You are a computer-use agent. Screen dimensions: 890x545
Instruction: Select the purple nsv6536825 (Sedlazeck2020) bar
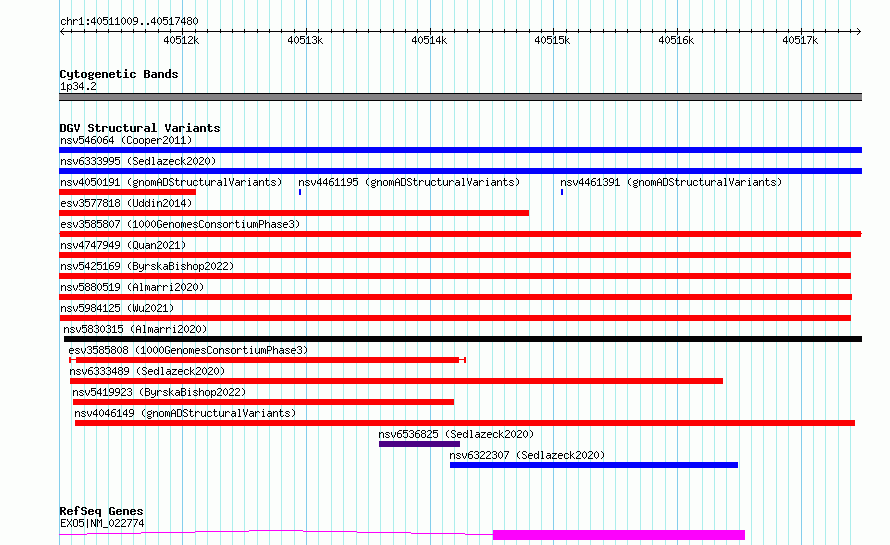click(x=419, y=444)
